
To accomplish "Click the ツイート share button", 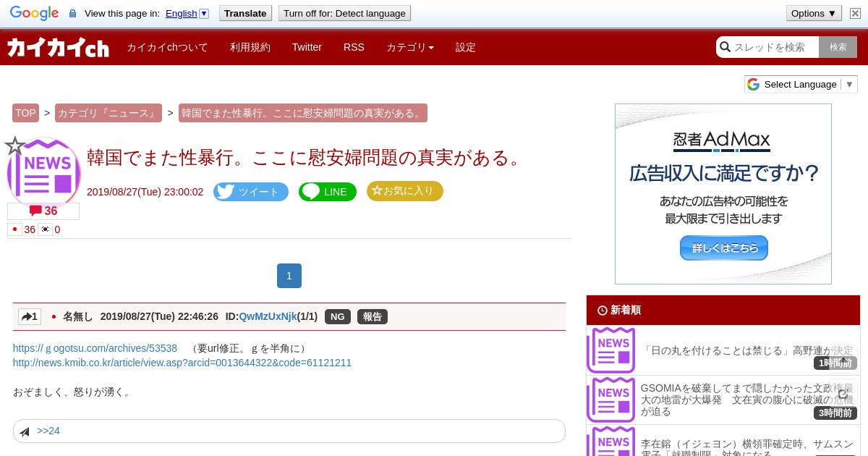I will (x=251, y=192).
